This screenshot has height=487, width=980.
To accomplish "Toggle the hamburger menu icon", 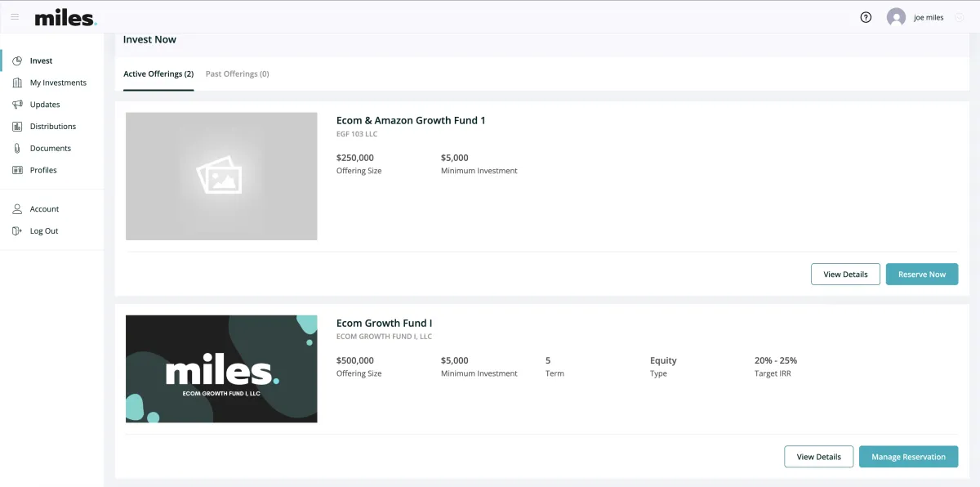I will coord(15,16).
